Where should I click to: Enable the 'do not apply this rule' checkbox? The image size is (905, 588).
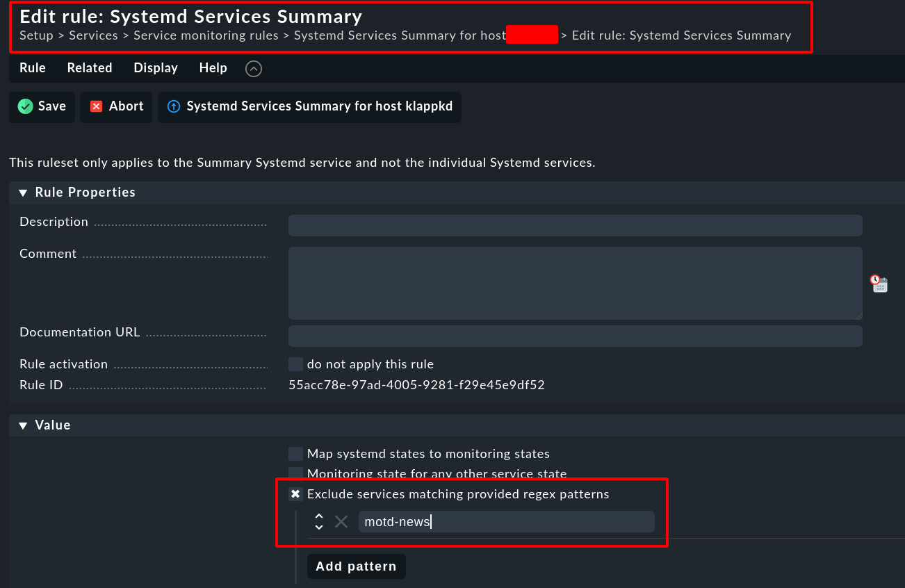pyautogui.click(x=296, y=364)
